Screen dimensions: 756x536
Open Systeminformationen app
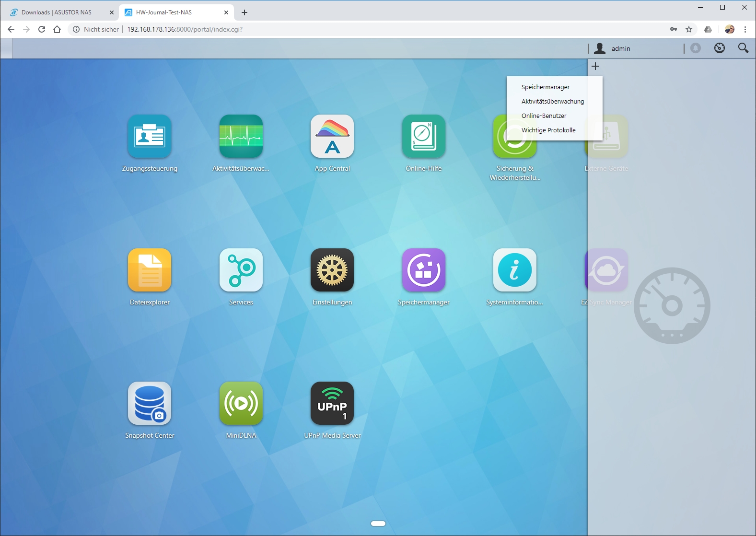click(515, 270)
